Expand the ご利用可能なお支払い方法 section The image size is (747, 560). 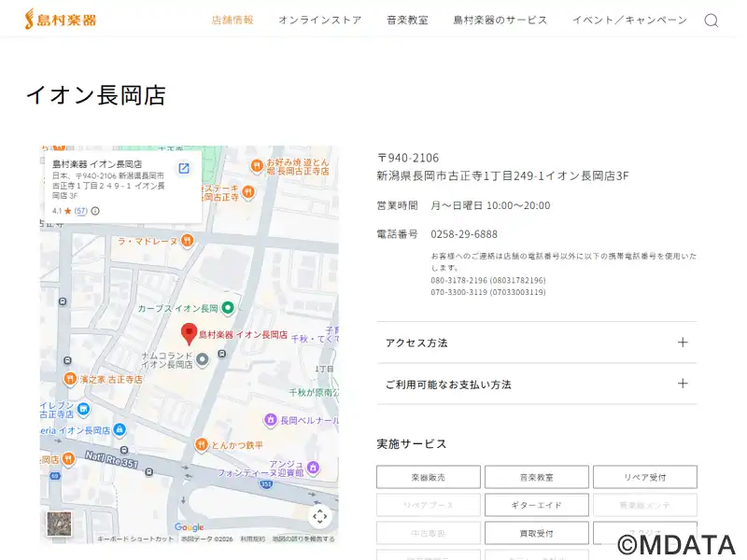coord(536,384)
